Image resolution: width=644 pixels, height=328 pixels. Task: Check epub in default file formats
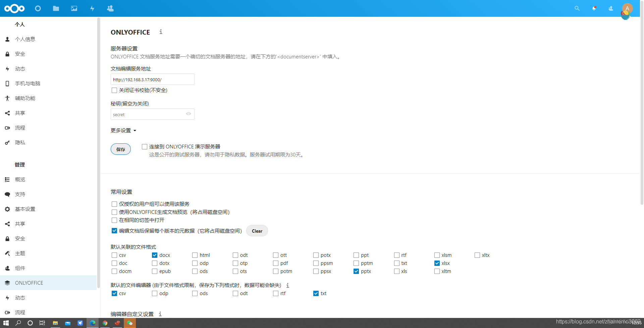click(x=155, y=271)
